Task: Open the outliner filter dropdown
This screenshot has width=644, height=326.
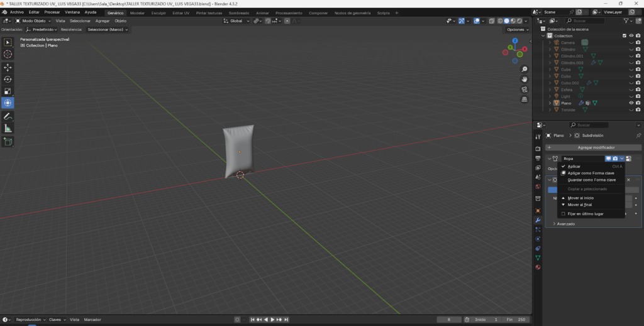Action: point(628,21)
